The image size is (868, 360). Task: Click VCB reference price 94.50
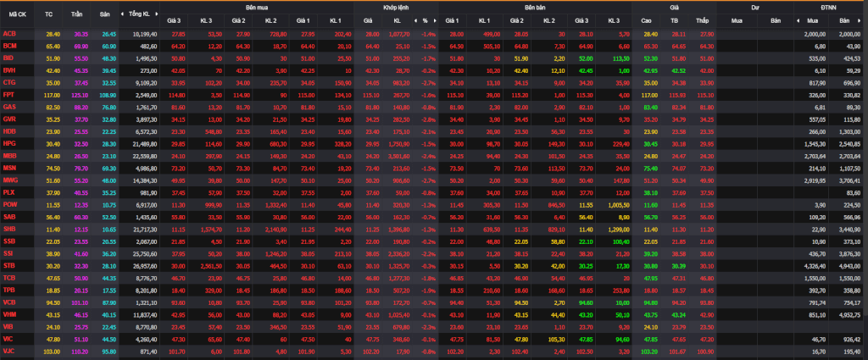[x=53, y=302]
